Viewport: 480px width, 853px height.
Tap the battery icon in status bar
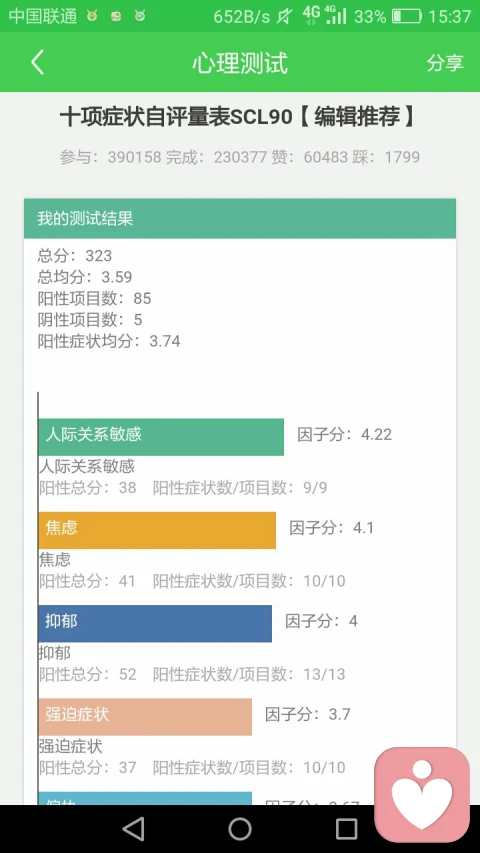point(407,16)
